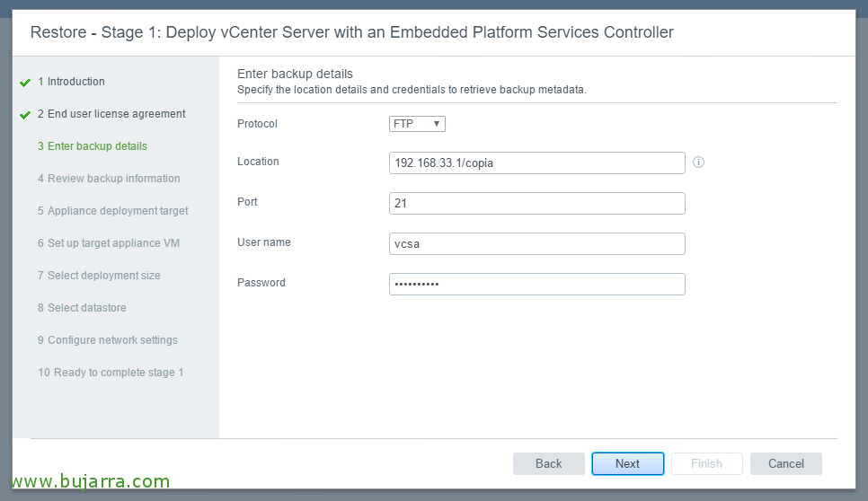Click the Location info icon
The width and height of the screenshot is (868, 501).
coord(698,162)
